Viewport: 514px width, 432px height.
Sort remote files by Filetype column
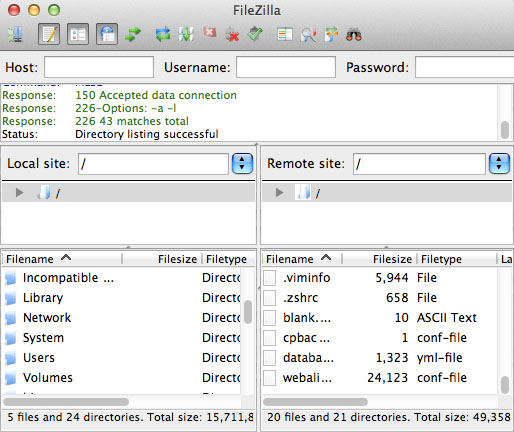(x=457, y=259)
